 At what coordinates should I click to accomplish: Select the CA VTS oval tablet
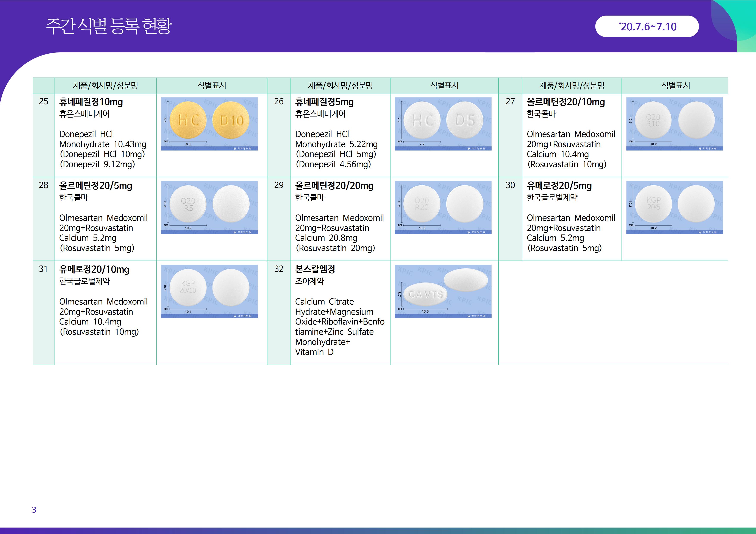425,295
